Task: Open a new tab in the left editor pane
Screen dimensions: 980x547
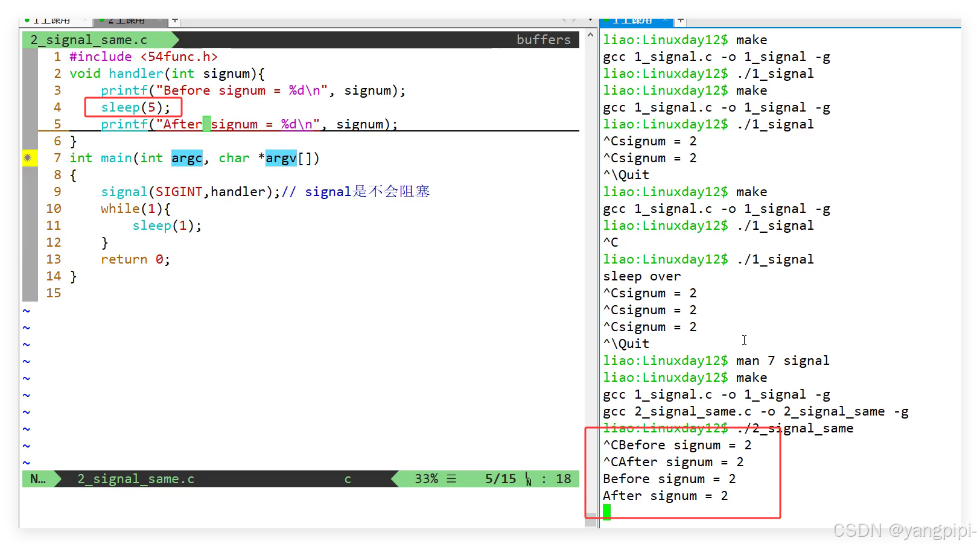Action: pos(175,21)
